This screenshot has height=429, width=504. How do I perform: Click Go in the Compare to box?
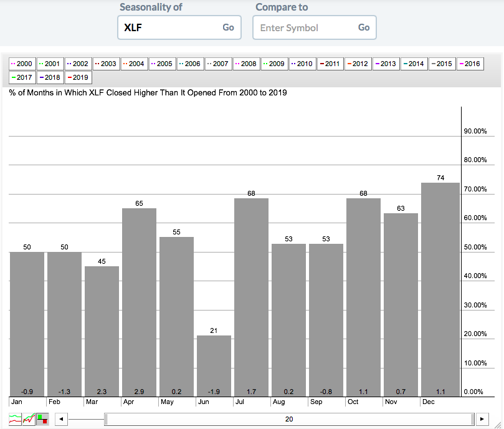point(364,27)
